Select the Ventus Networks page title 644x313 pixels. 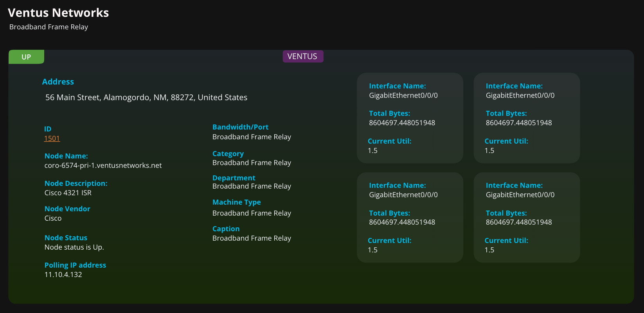pos(58,13)
